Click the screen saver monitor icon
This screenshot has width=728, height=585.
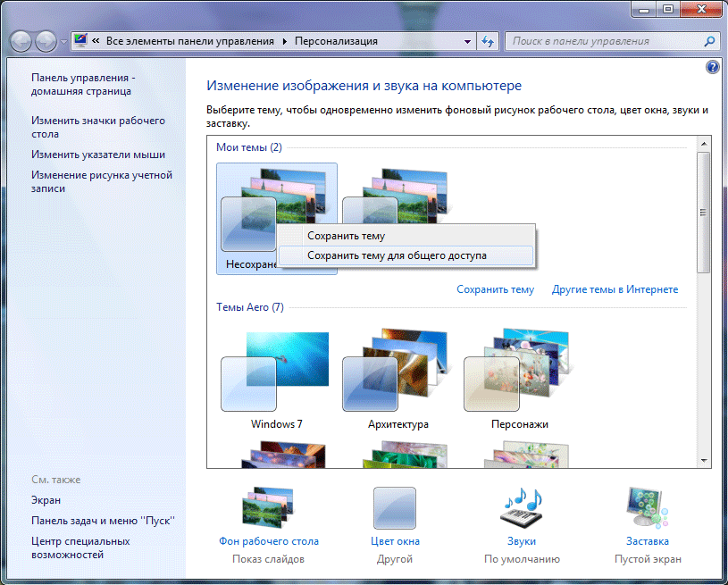click(x=648, y=507)
